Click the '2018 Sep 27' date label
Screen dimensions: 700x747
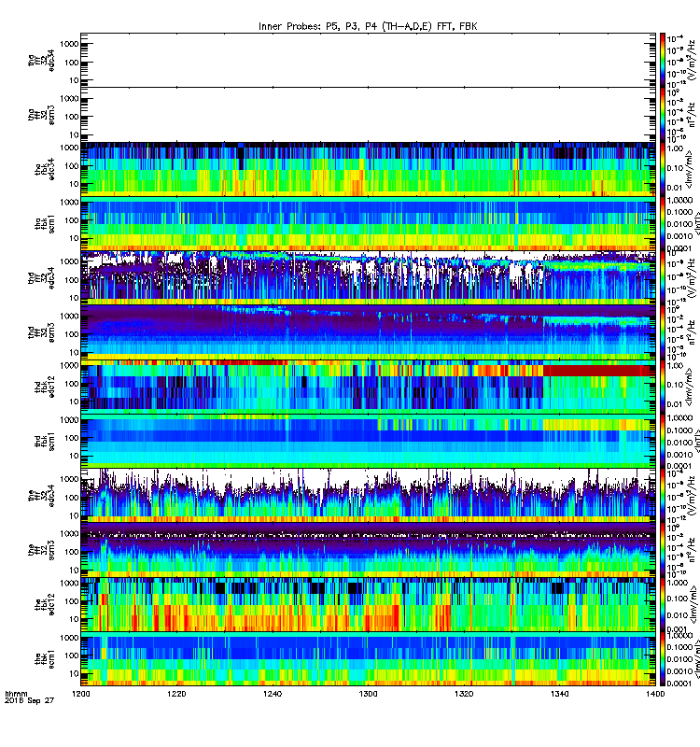point(29,701)
